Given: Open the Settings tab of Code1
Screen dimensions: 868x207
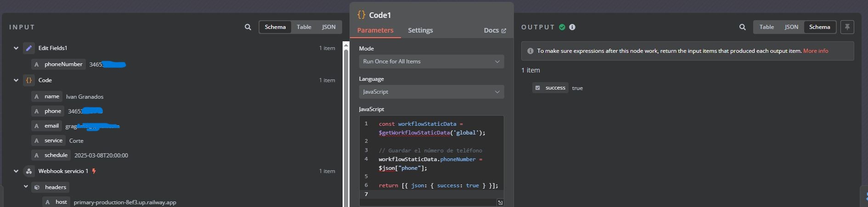Looking at the screenshot, I should [x=420, y=30].
